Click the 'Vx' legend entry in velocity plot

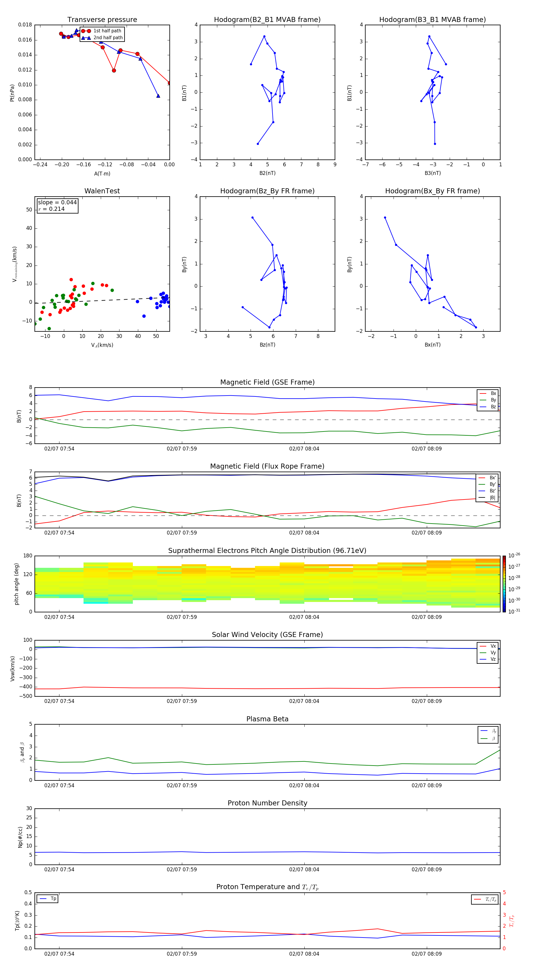488,647
